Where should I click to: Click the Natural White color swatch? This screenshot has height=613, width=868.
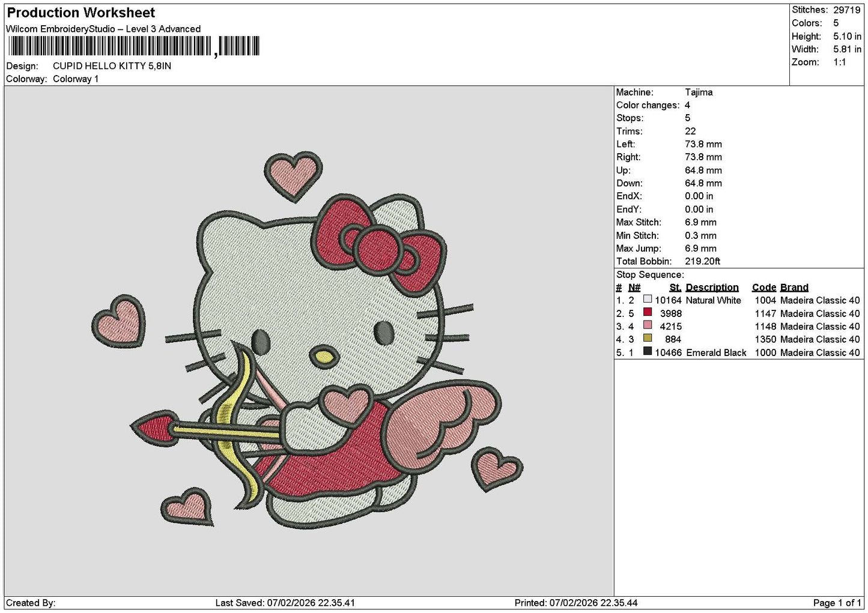(648, 299)
